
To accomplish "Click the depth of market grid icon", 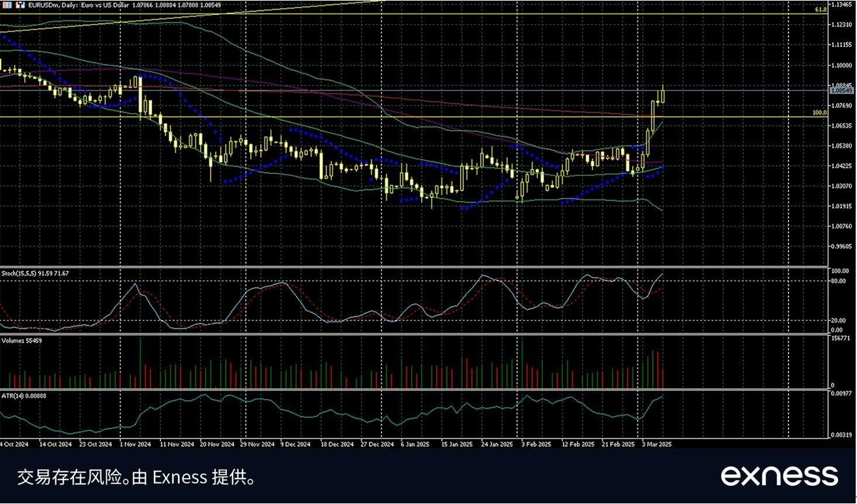I will (x=7, y=5).
